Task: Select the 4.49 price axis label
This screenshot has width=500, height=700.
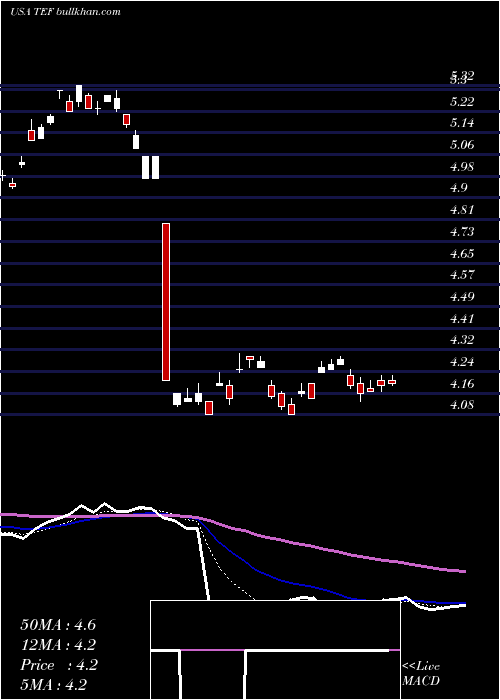Action: coord(462,296)
